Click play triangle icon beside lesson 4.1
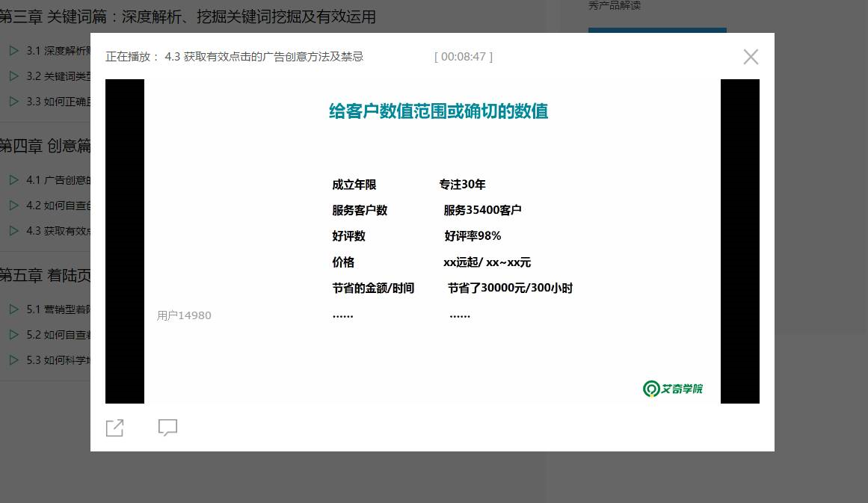868x503 pixels. pyautogui.click(x=13, y=180)
